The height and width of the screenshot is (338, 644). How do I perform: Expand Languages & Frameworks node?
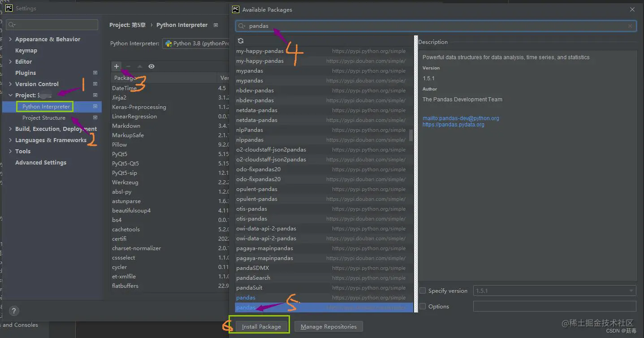pyautogui.click(x=10, y=140)
